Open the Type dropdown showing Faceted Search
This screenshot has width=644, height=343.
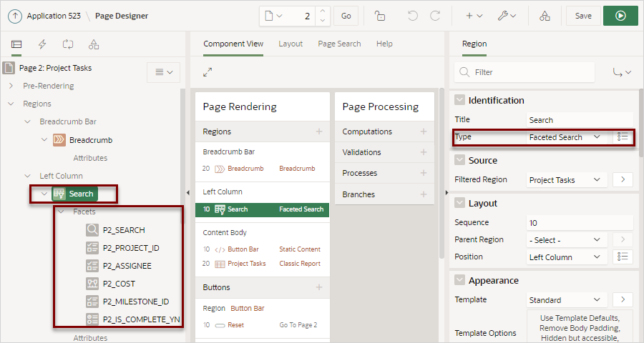coord(567,137)
